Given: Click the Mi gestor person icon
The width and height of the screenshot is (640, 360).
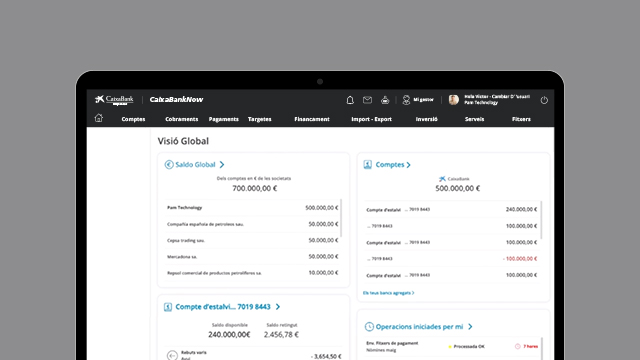Looking at the screenshot, I should [406, 100].
